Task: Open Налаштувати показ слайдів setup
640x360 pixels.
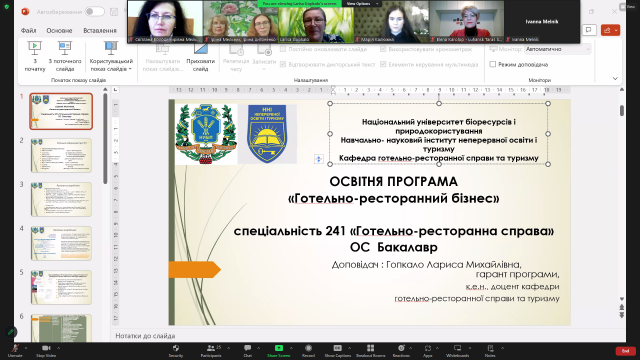Action: 163,56
